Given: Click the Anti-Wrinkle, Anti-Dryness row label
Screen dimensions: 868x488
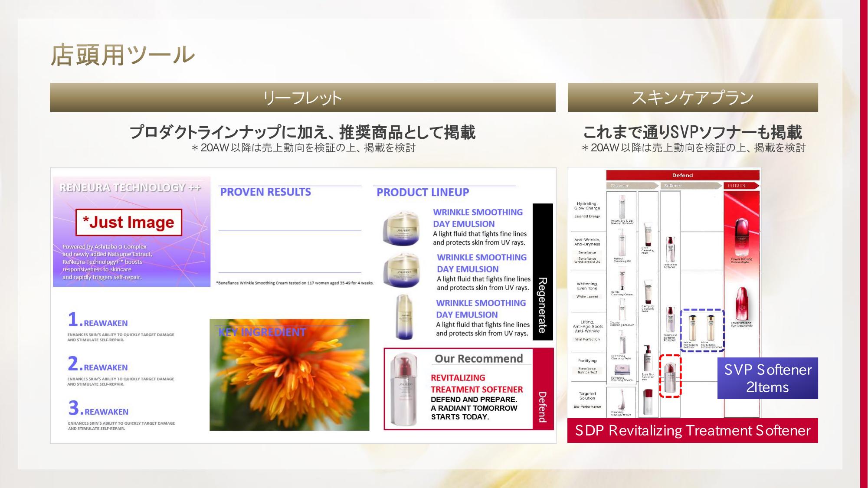Looking at the screenshot, I should coord(587,242).
